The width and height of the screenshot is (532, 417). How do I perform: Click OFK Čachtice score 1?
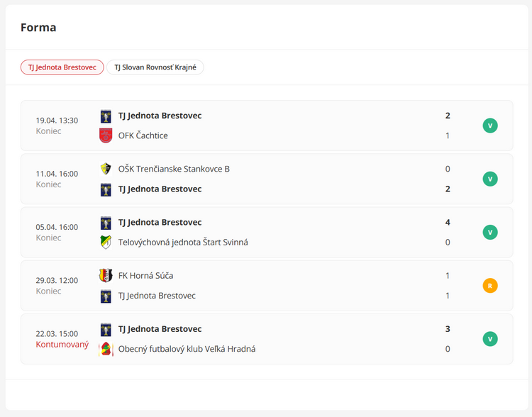(448, 135)
